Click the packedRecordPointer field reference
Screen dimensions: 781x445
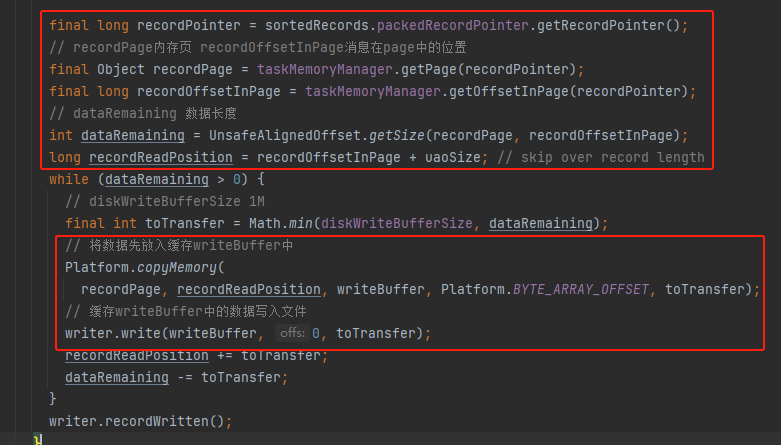pos(453,25)
